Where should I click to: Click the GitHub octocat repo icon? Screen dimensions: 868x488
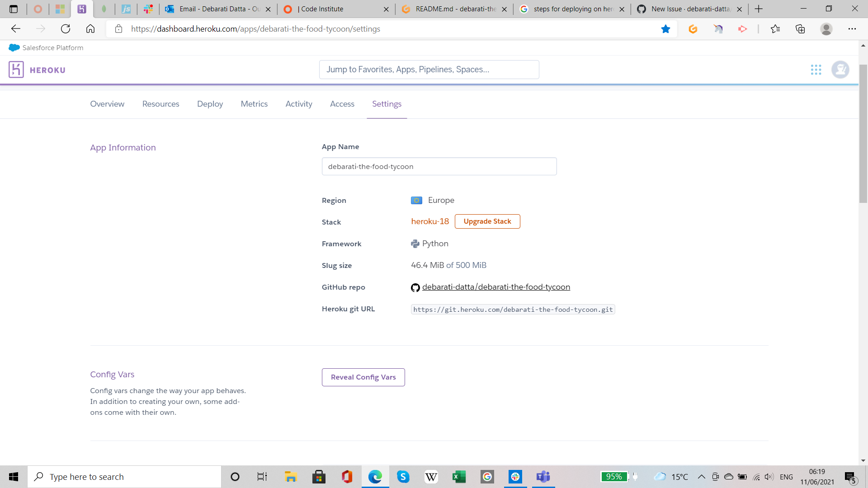tap(415, 287)
